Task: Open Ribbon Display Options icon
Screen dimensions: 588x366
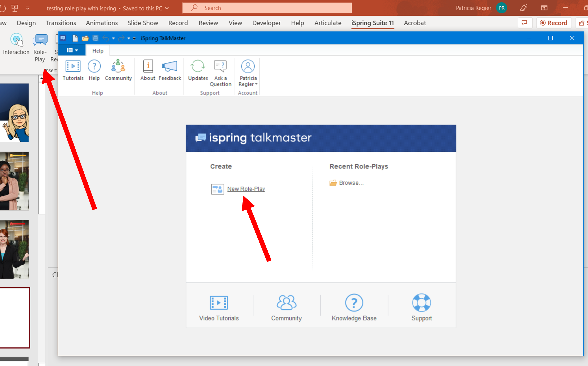Action: [x=544, y=8]
